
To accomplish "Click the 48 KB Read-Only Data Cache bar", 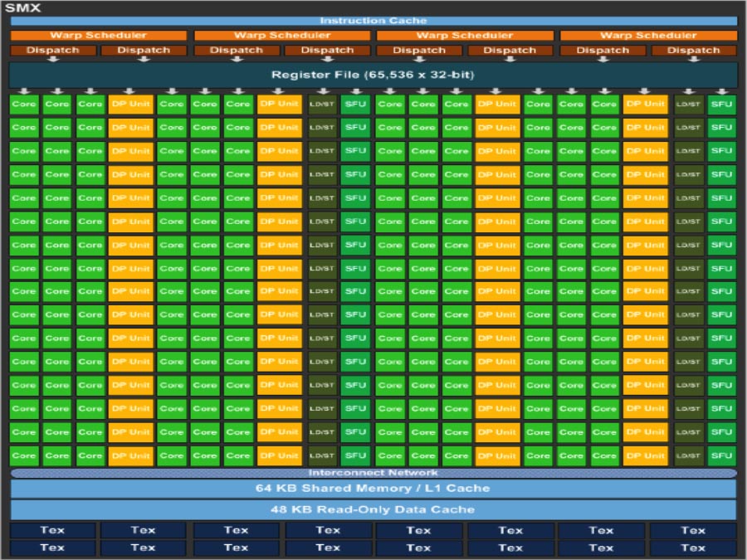I will 373,509.
